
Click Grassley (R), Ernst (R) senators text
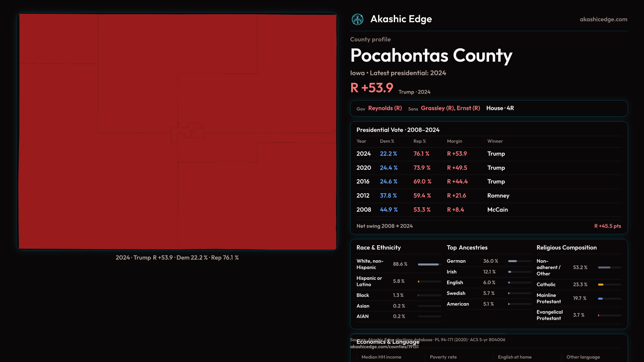[450, 108]
